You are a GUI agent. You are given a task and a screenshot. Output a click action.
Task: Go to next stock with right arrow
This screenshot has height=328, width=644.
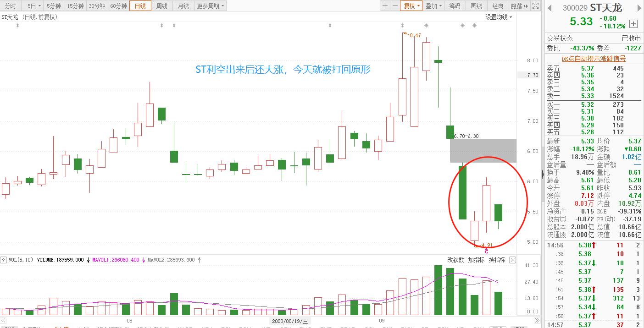pos(638,8)
